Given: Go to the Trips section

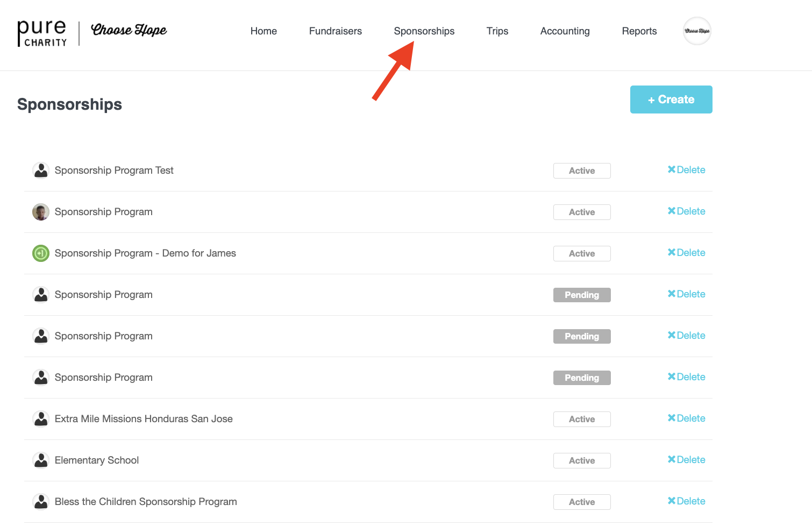Looking at the screenshot, I should 497,31.
